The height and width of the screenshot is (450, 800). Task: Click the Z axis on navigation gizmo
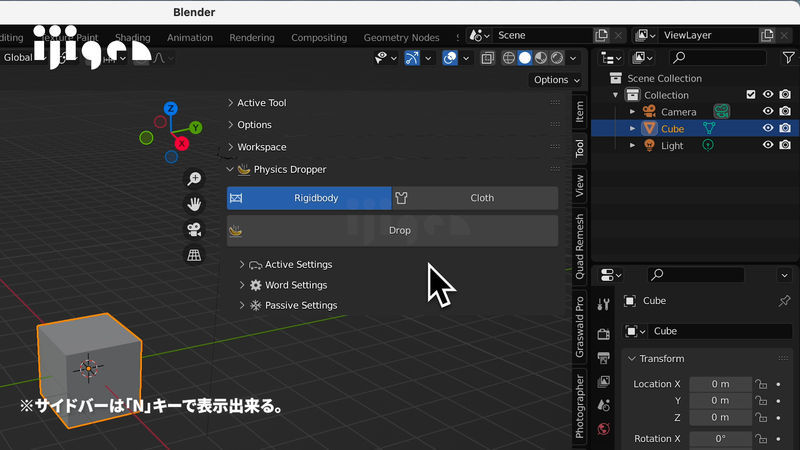click(x=170, y=108)
